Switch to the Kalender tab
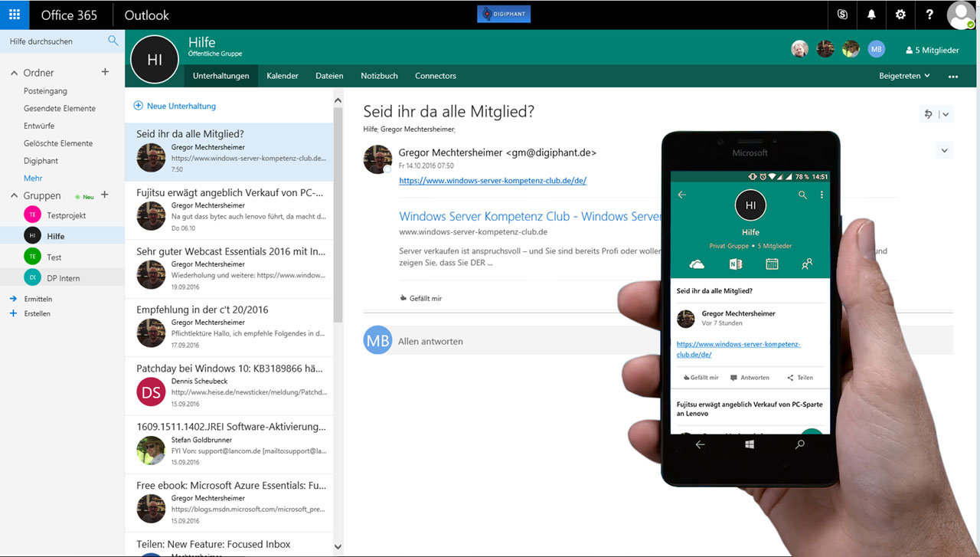980x557 pixels. [282, 76]
